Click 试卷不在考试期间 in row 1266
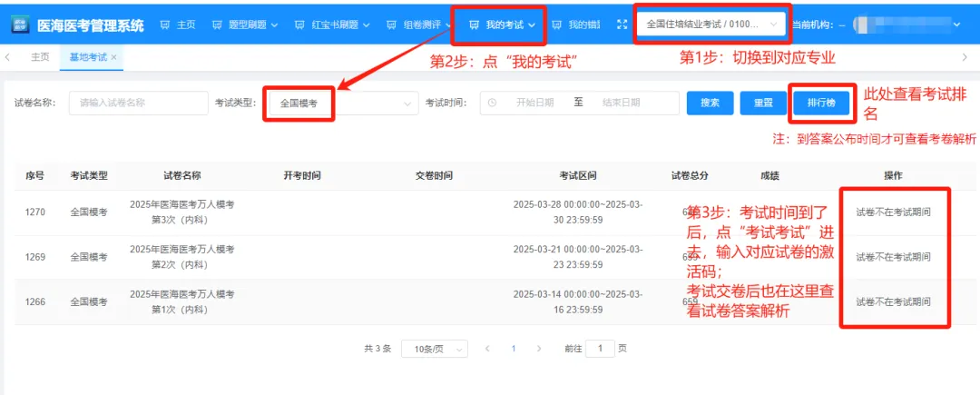The image size is (980, 395). pos(893,301)
